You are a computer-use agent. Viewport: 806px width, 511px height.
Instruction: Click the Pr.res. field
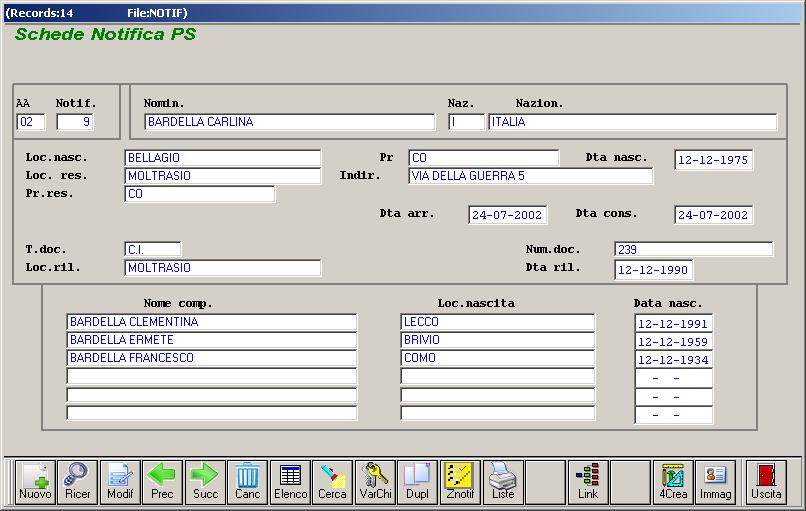pos(199,194)
